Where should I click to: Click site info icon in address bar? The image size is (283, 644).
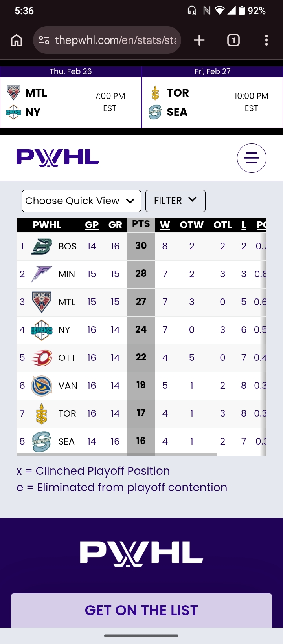pos(44,40)
